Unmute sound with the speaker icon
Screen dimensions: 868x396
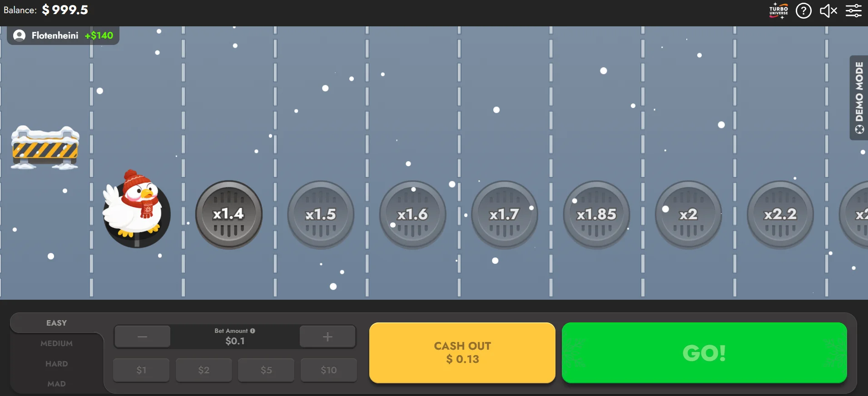click(x=828, y=11)
